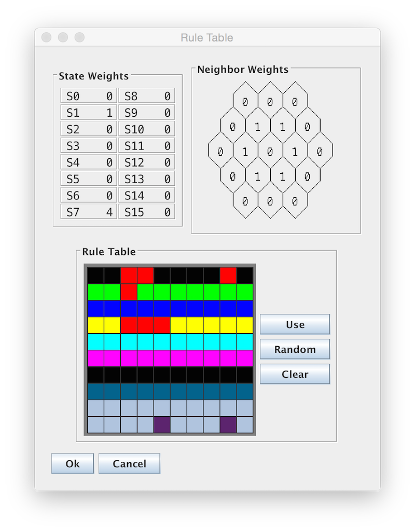Click the leftmost hexagon of the widest row
415x532 pixels.
click(220, 152)
